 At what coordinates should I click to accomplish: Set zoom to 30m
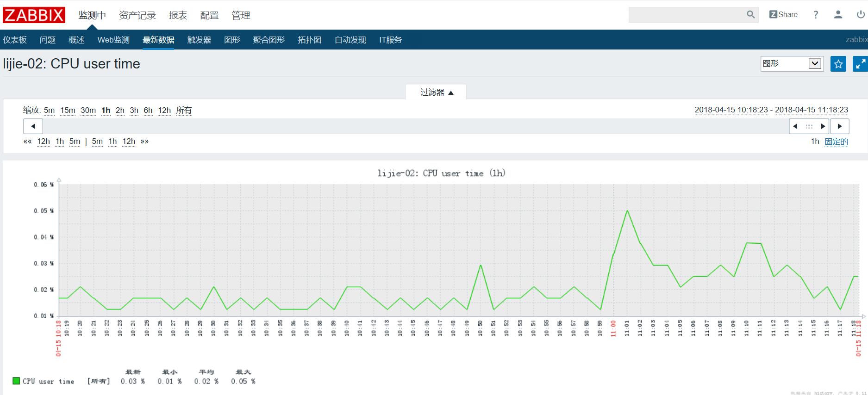click(x=88, y=110)
